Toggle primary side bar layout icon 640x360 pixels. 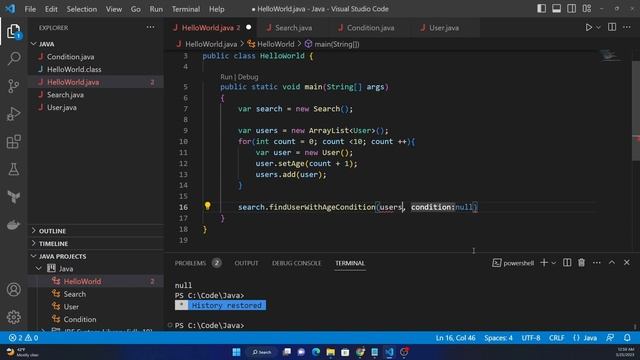coord(541,9)
